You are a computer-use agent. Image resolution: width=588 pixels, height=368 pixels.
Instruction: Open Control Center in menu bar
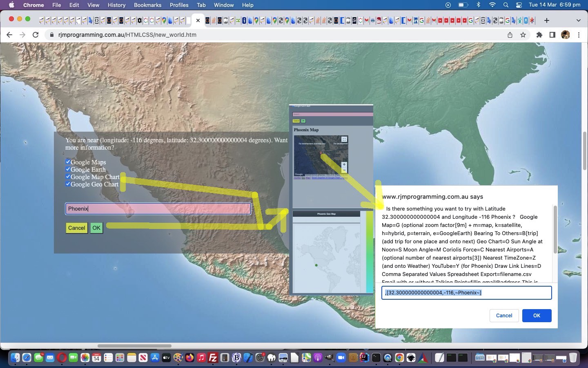tap(519, 5)
